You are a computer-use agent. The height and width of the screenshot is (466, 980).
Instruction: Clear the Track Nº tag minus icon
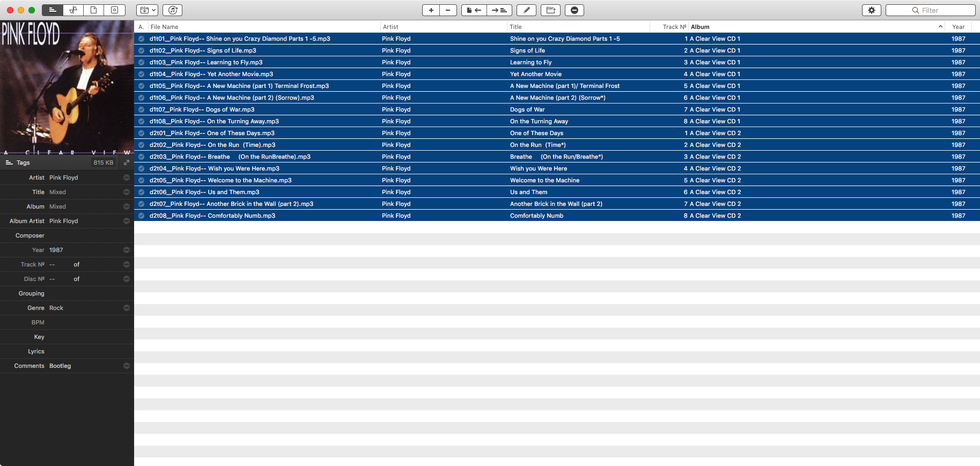127,264
